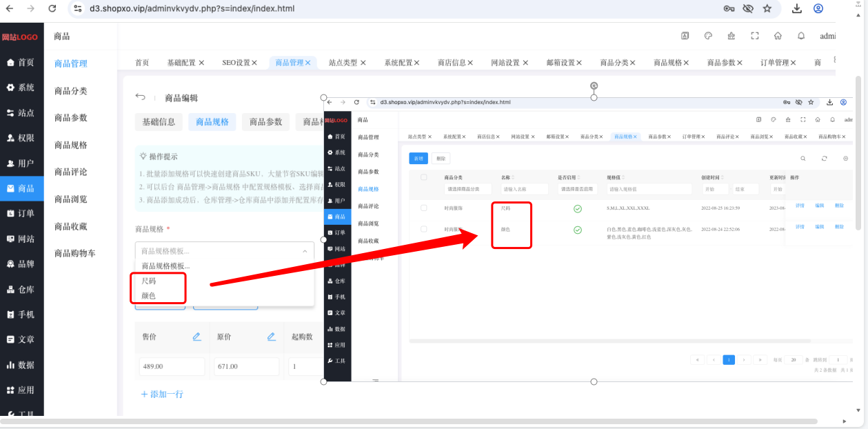Image resolution: width=868 pixels, height=429 pixels.
Task: Open the password key icon in the outer address bar
Action: pyautogui.click(x=729, y=9)
